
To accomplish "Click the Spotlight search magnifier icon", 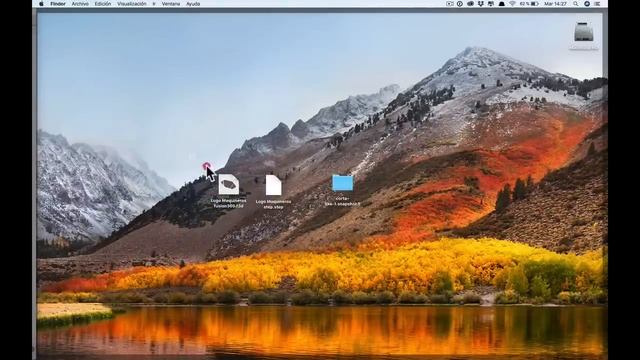I will click(x=576, y=4).
